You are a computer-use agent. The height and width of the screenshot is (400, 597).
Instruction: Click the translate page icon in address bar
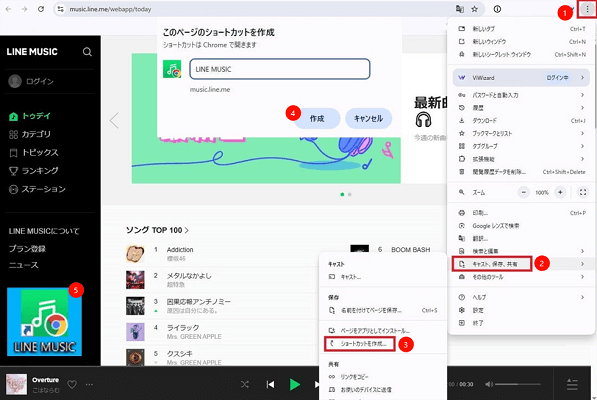[x=460, y=9]
